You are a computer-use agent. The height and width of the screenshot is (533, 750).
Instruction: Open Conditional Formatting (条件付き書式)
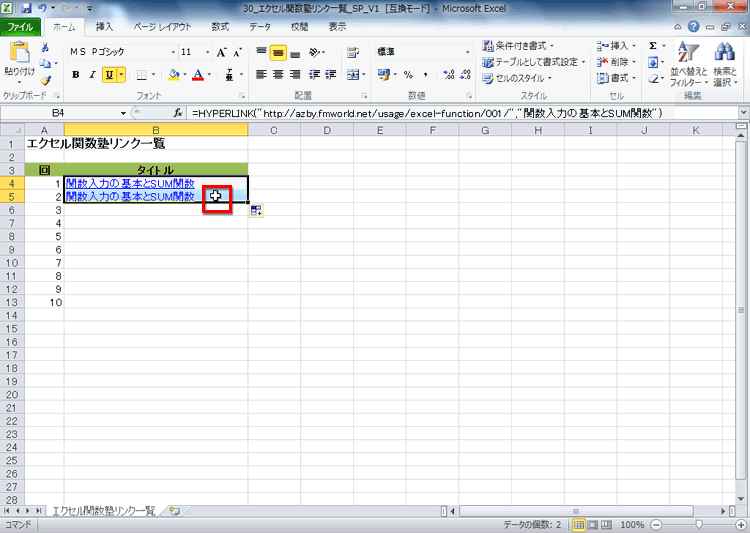pyautogui.click(x=518, y=46)
